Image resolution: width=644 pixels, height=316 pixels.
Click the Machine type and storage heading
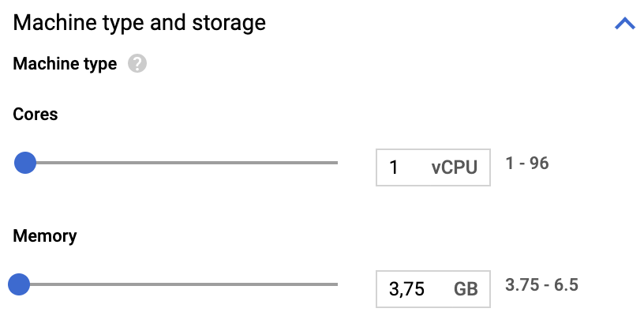point(139,23)
